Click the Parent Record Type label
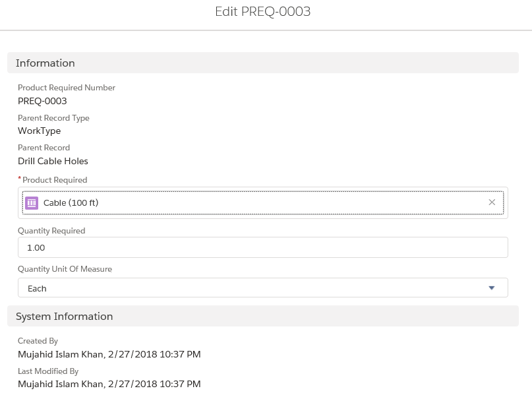 pyautogui.click(x=53, y=118)
